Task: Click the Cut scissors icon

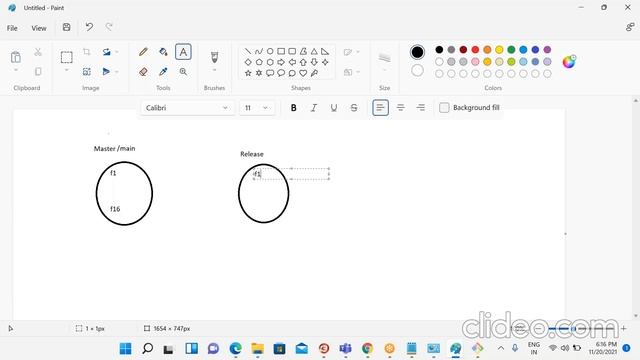Action: coord(38,52)
